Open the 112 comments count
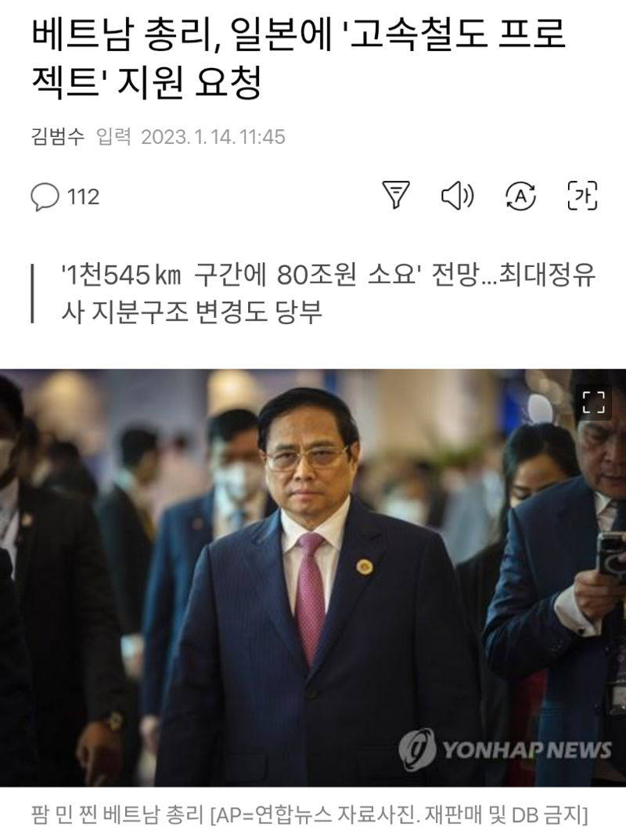The image size is (626, 840). pyautogui.click(x=83, y=196)
